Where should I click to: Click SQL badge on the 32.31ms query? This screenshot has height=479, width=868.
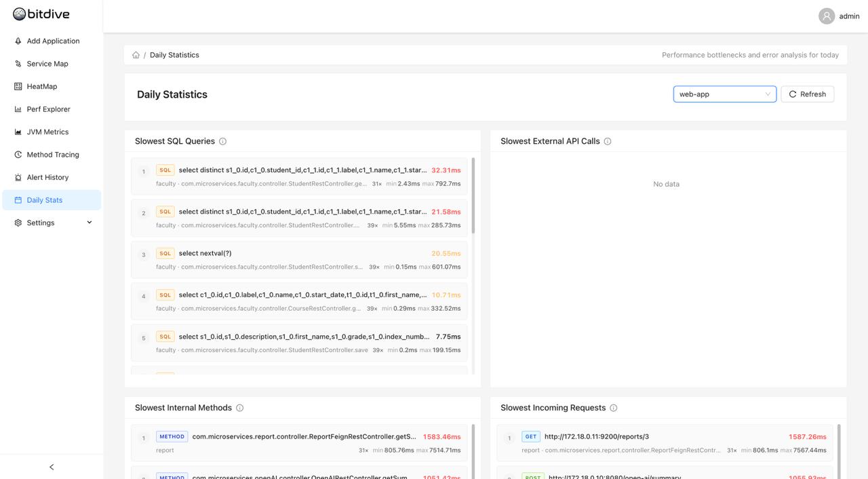pos(165,170)
